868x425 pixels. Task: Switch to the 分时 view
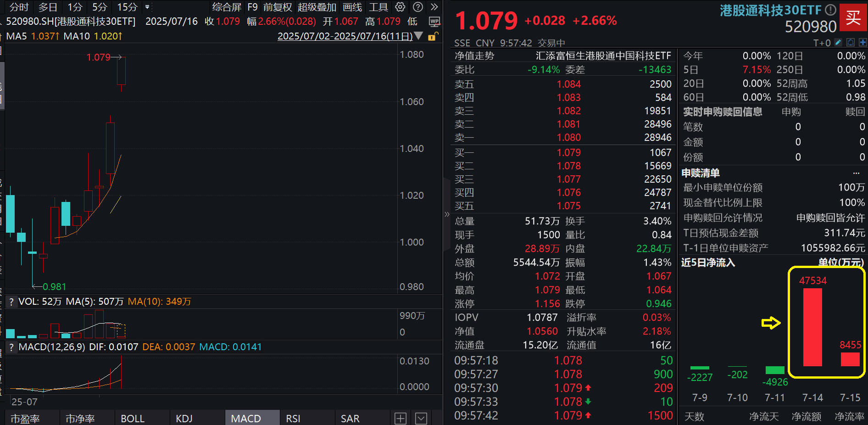coord(18,7)
